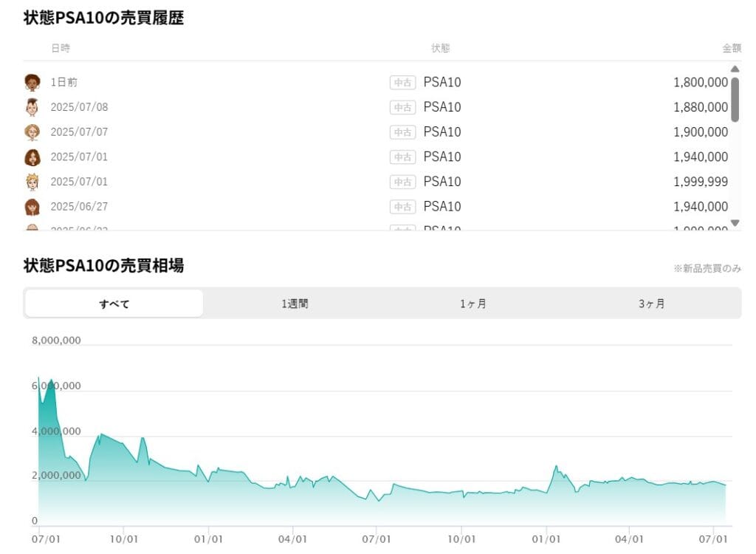The image size is (756, 554).
Task: Click the 状態 column header
Action: pyautogui.click(x=440, y=48)
